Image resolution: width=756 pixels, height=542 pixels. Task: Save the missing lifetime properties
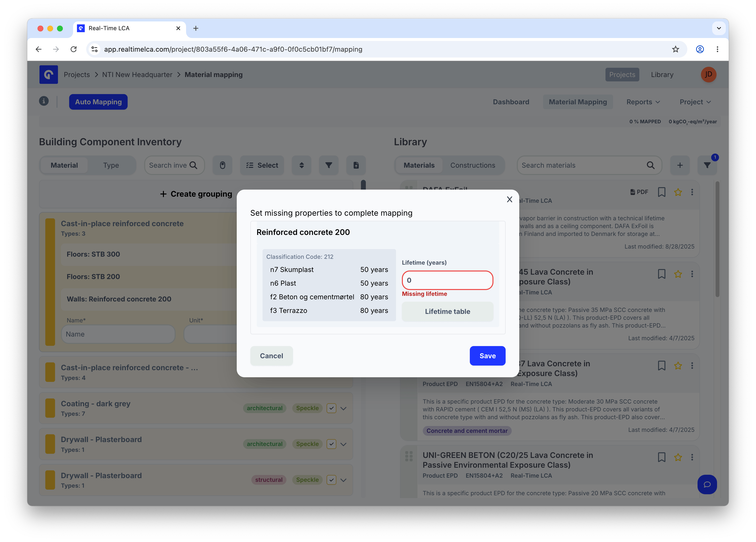pyautogui.click(x=487, y=356)
